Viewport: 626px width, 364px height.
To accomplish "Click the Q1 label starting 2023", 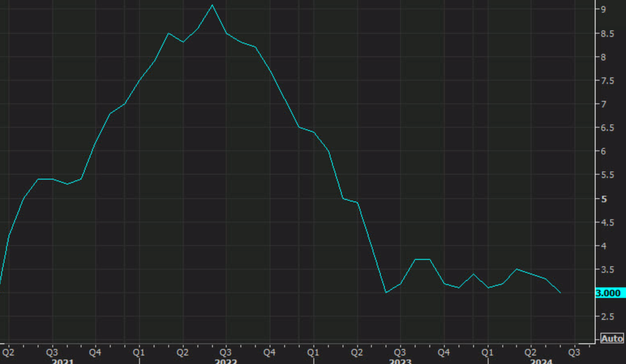I will pyautogui.click(x=313, y=352).
